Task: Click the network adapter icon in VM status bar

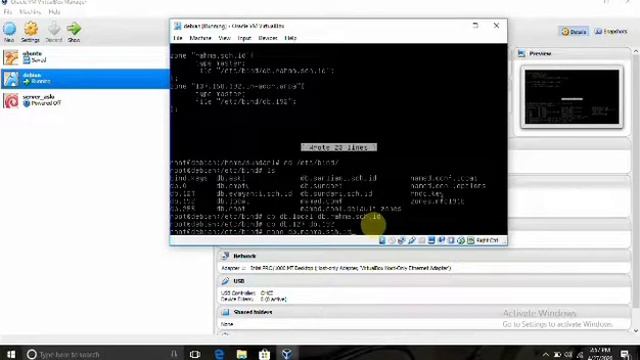Action: pos(402,240)
